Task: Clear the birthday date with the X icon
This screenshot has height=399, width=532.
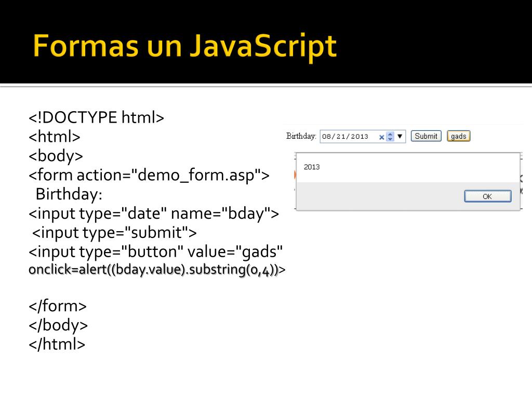Action: (381, 137)
